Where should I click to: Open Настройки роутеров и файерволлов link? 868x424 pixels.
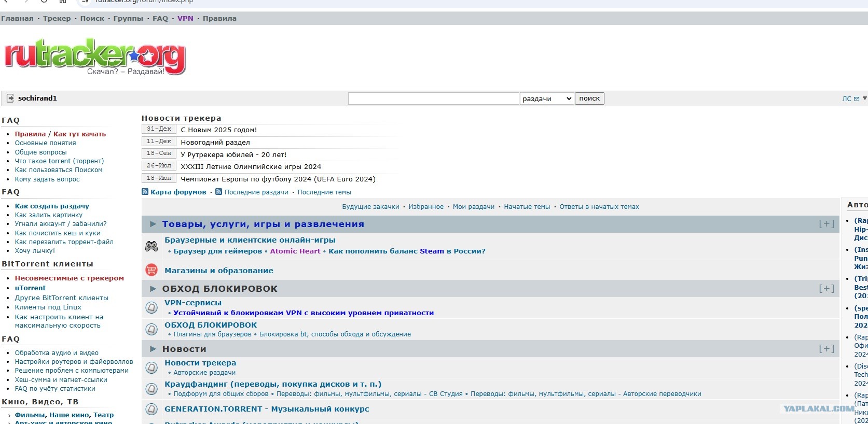click(74, 361)
